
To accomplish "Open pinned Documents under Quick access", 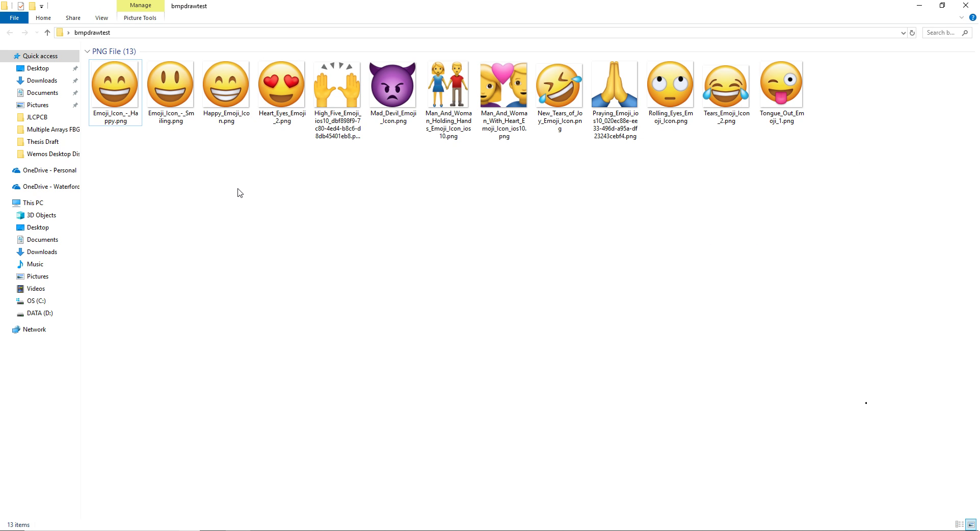I will point(42,93).
